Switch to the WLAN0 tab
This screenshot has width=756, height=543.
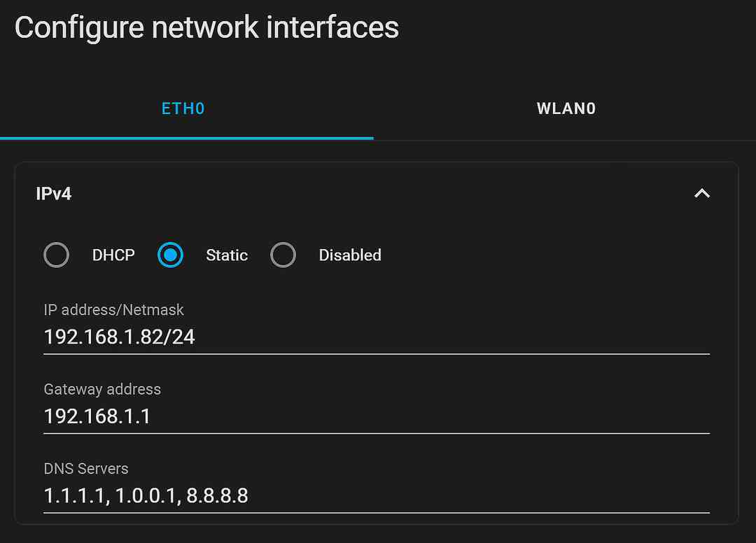(566, 108)
